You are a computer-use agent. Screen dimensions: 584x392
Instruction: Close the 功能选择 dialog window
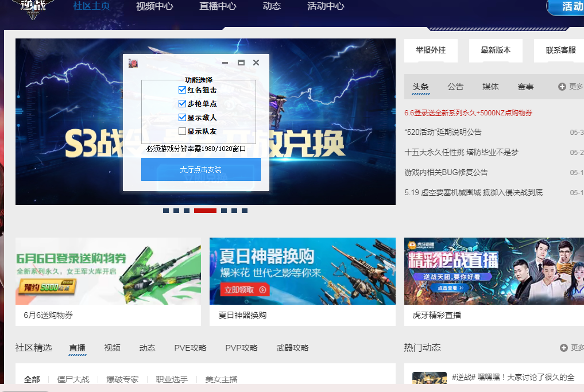pos(256,63)
